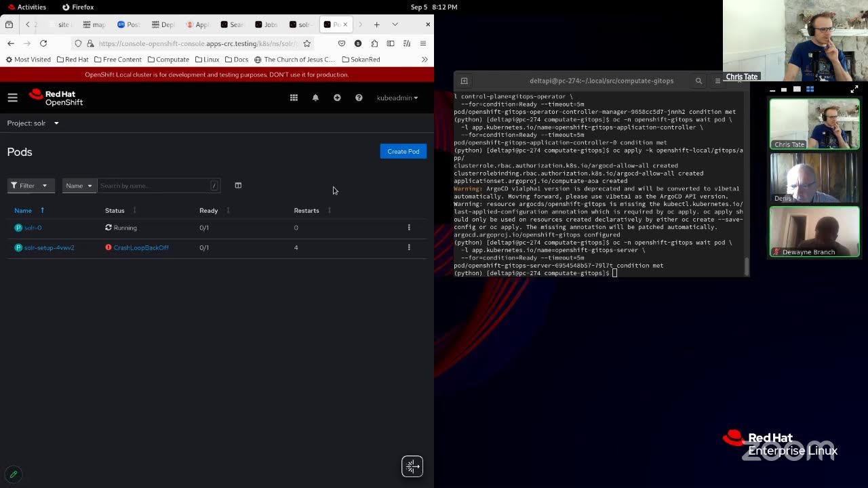
Task: Search in the terminal window
Action: (x=698, y=81)
